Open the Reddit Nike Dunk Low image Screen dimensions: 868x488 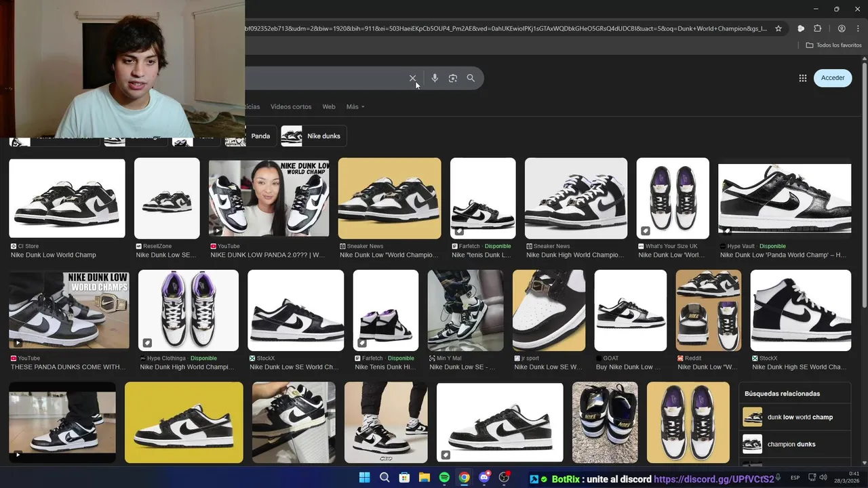pos(709,310)
